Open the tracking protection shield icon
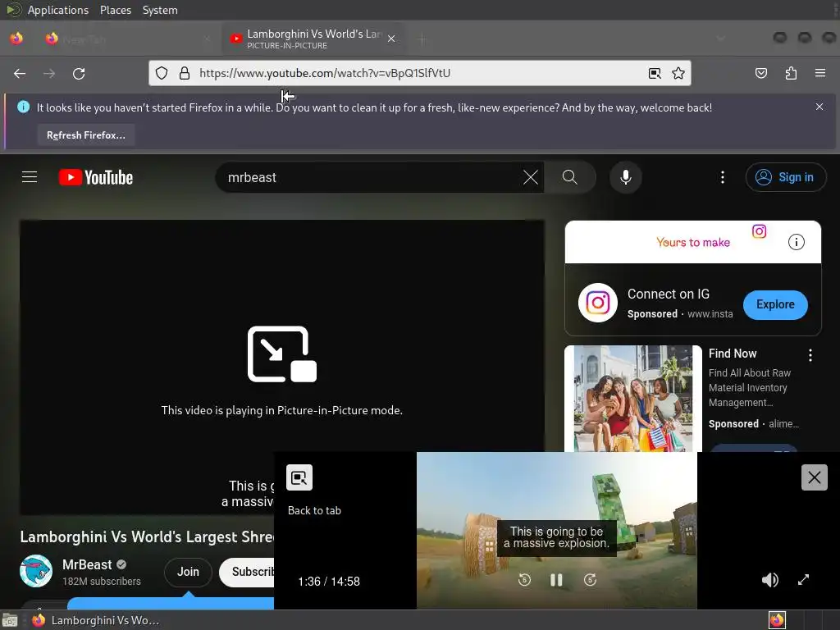This screenshot has height=630, width=840. 162,73
